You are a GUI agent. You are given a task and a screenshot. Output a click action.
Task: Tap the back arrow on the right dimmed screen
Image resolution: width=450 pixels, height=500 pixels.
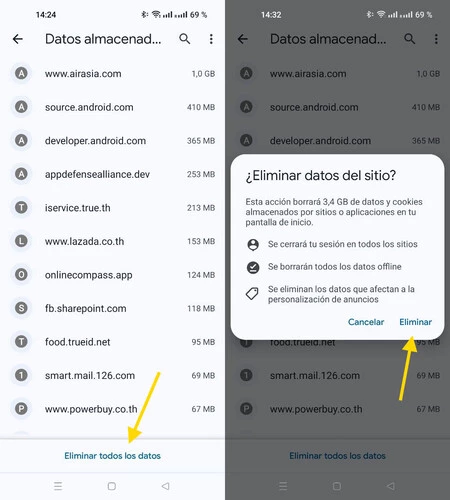(x=243, y=39)
